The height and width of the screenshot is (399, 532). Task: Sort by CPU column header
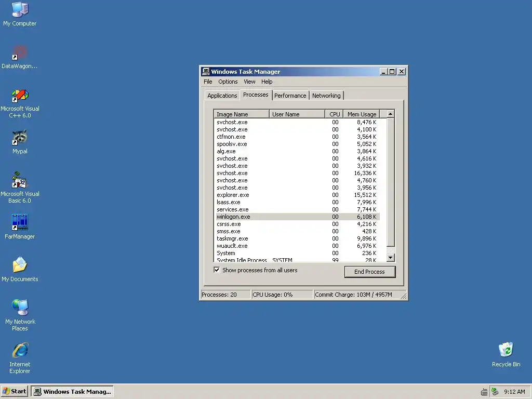pos(334,114)
